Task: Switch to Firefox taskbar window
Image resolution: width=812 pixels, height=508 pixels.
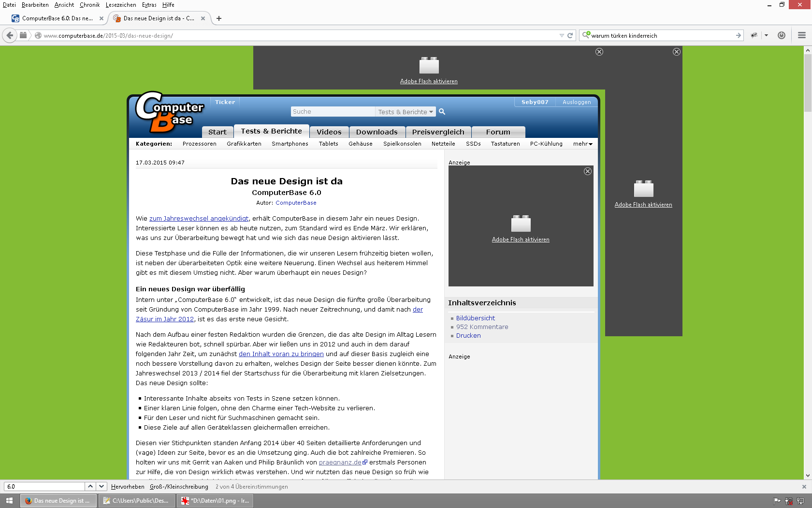Action: [59, 501]
